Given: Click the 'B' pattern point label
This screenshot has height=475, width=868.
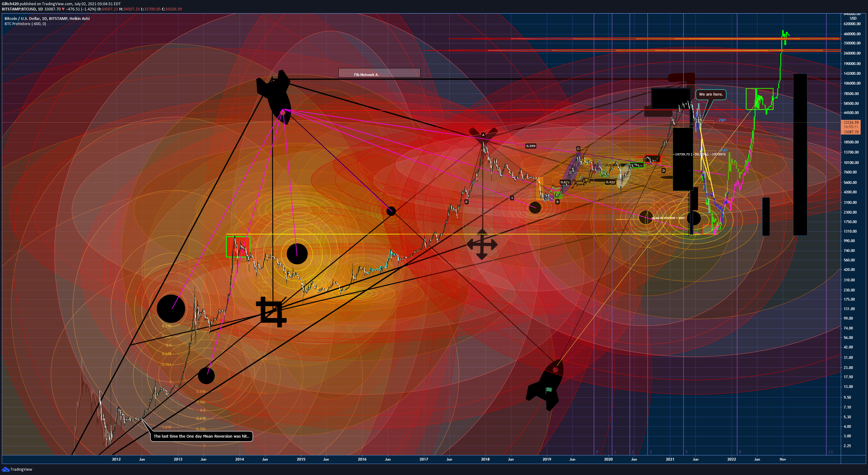Looking at the screenshot, I should (x=557, y=202).
